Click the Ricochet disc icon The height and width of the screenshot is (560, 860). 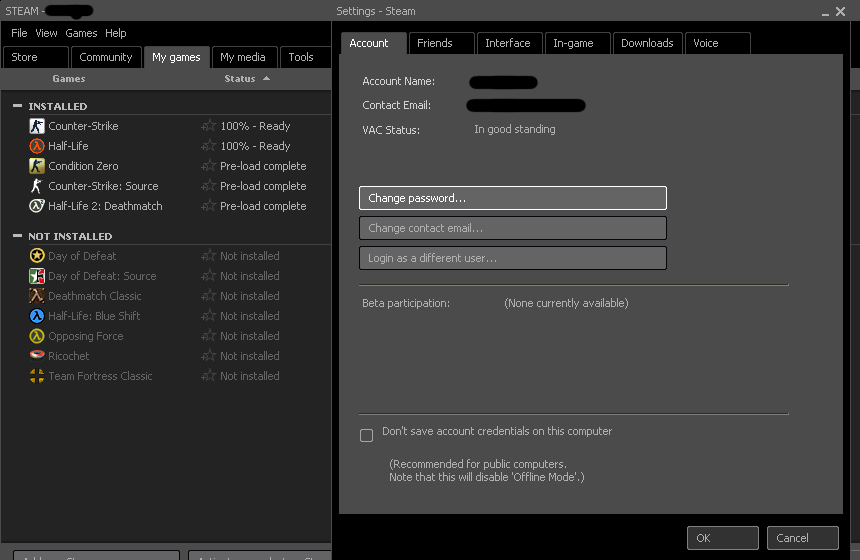(37, 355)
